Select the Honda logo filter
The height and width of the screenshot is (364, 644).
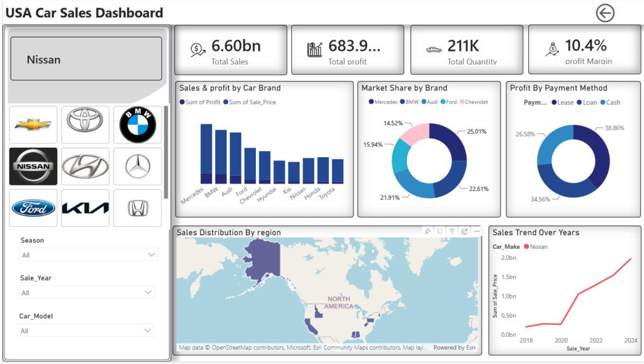point(138,208)
